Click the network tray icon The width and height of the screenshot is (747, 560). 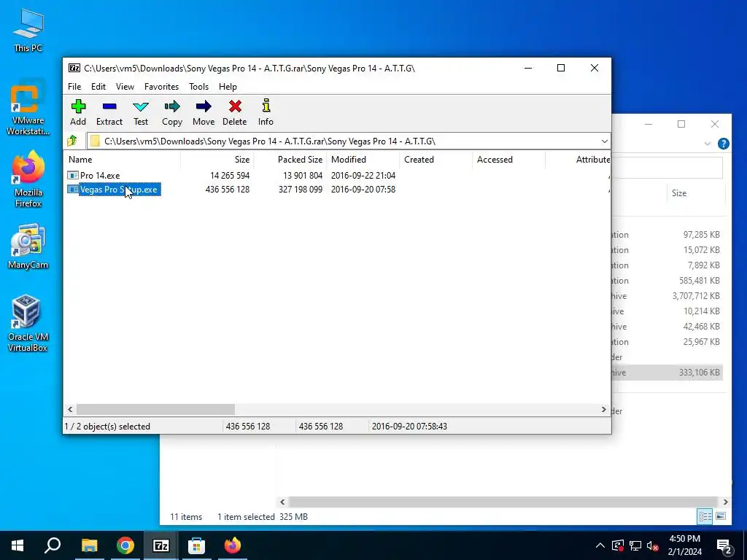(x=635, y=545)
